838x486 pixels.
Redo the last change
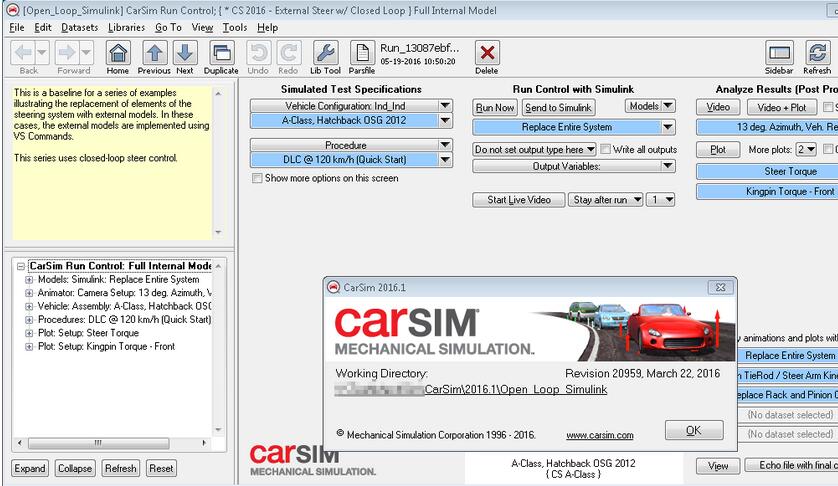click(x=288, y=53)
